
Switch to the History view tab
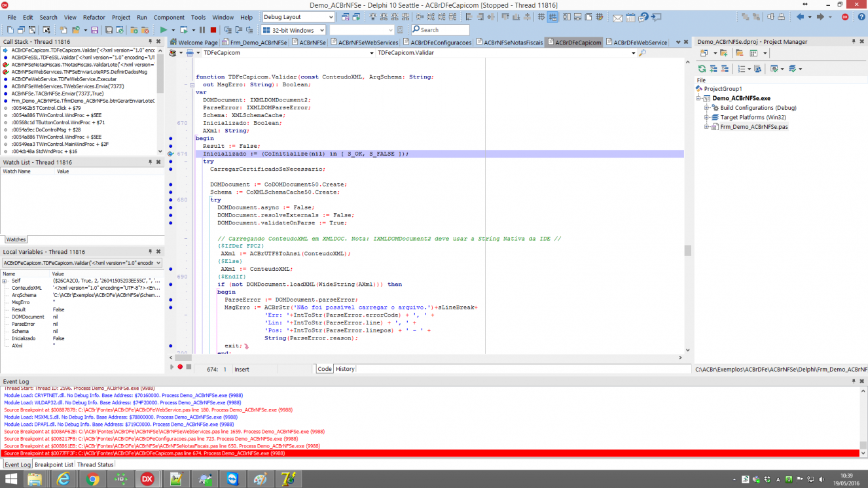[345, 369]
